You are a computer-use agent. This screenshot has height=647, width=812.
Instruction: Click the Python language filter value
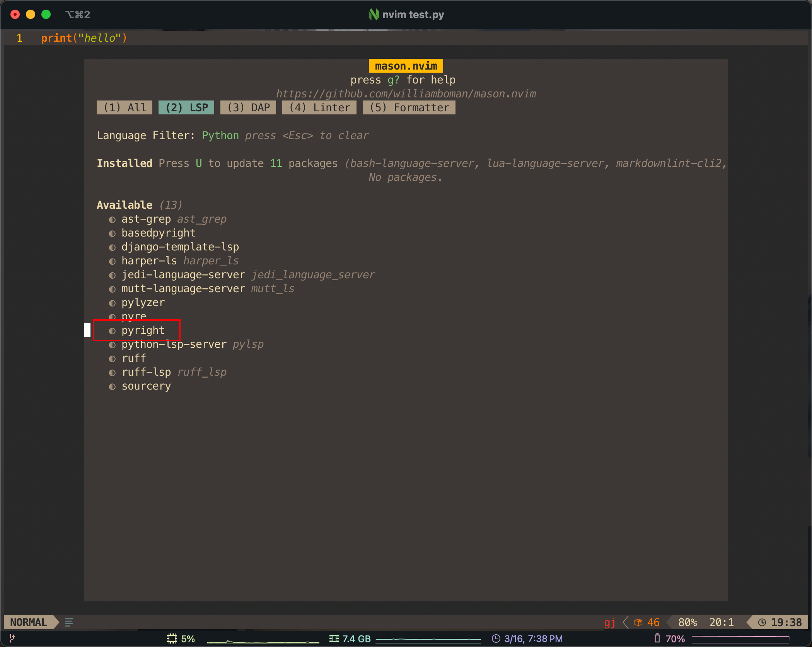(220, 136)
